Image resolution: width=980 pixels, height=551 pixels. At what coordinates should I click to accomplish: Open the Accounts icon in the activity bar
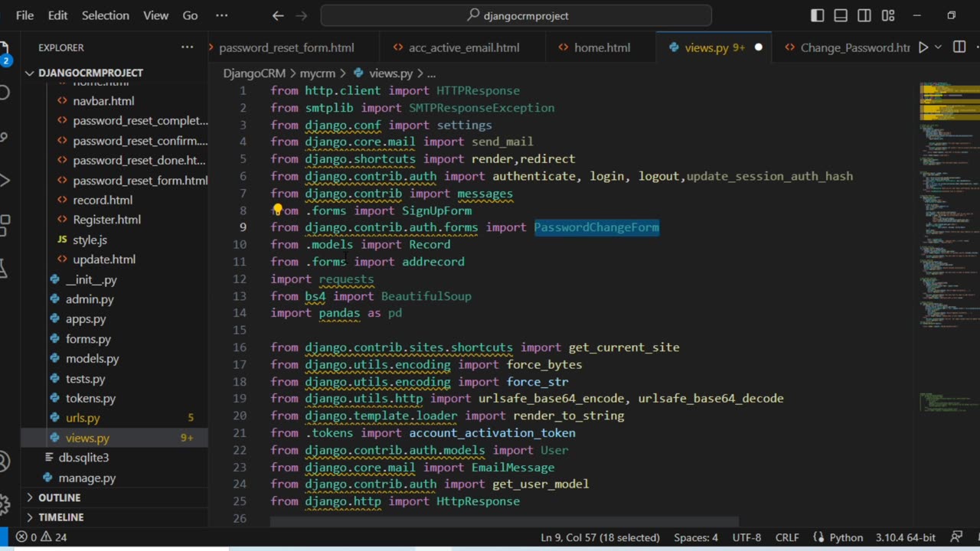click(x=4, y=461)
